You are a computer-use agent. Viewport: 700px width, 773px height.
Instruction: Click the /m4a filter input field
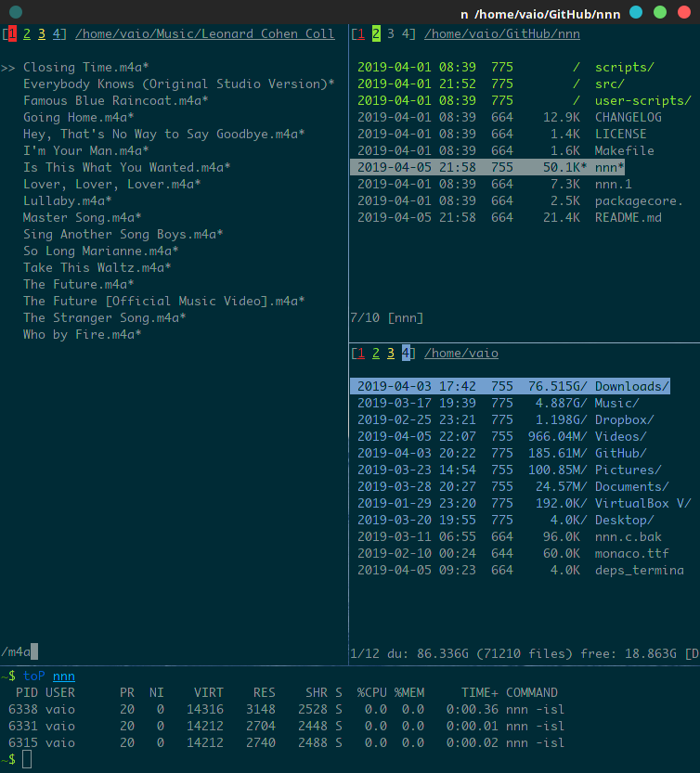click(19, 651)
